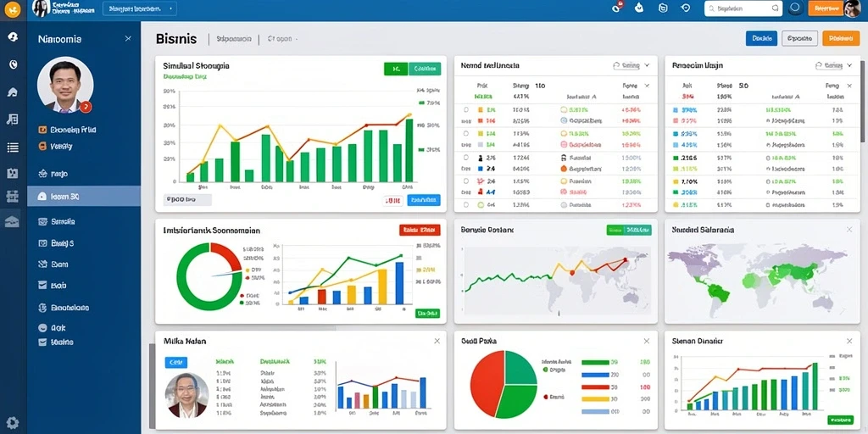Open the settings gear in the left rail

tap(12, 422)
